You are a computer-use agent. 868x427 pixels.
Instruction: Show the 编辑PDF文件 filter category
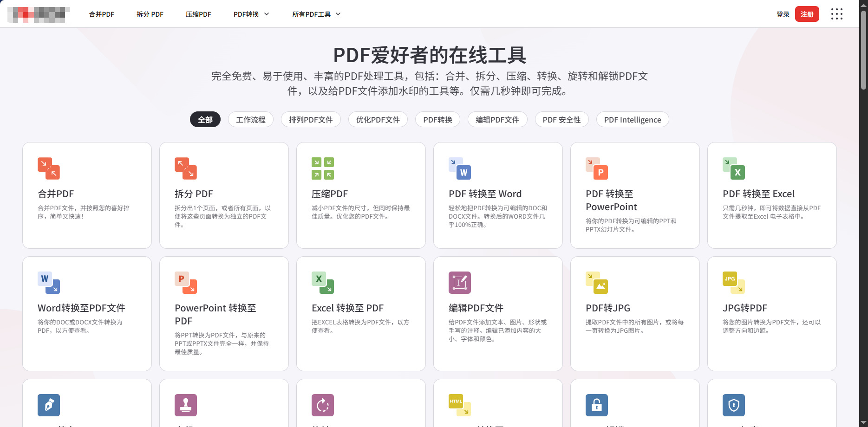pos(497,120)
